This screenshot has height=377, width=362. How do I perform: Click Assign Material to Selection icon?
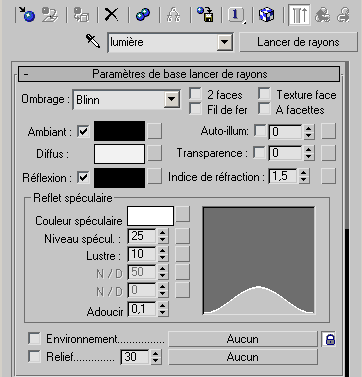[81, 15]
